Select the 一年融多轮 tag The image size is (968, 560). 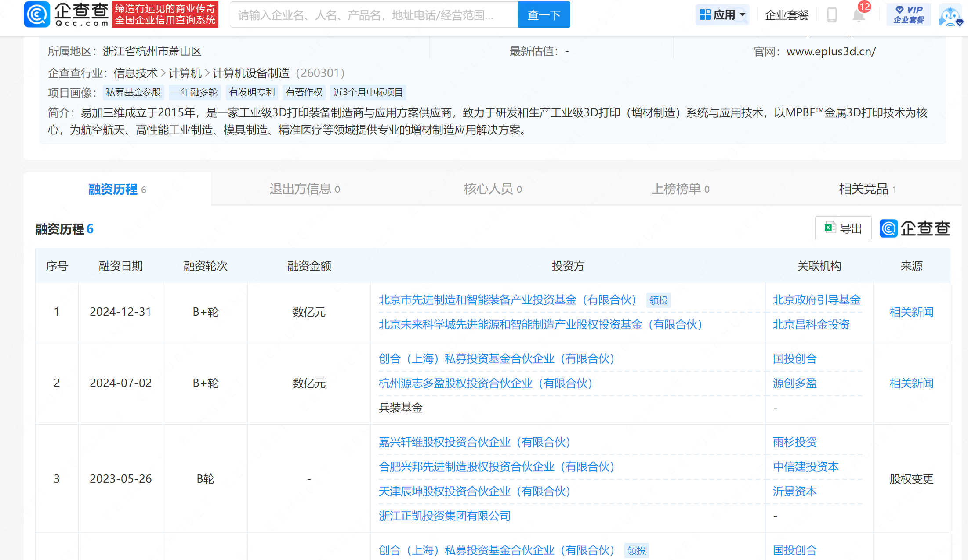pyautogui.click(x=195, y=92)
